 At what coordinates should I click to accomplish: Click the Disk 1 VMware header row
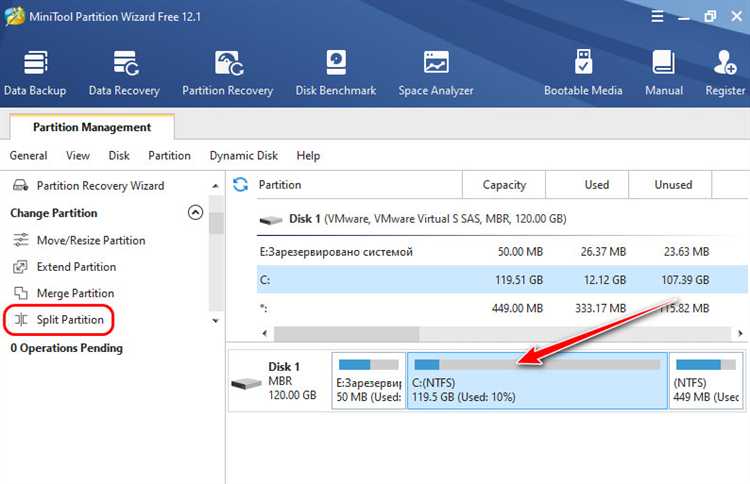click(x=502, y=219)
